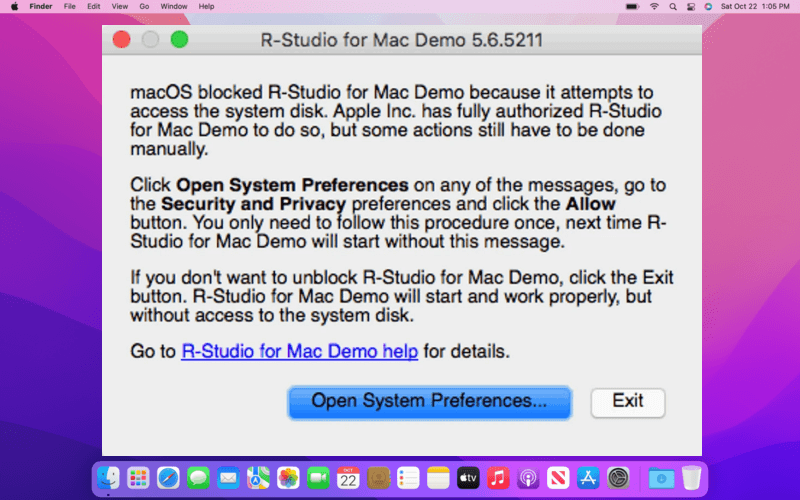Open Music app in the Dock
Screen dimensions: 800x500
[x=498, y=479]
